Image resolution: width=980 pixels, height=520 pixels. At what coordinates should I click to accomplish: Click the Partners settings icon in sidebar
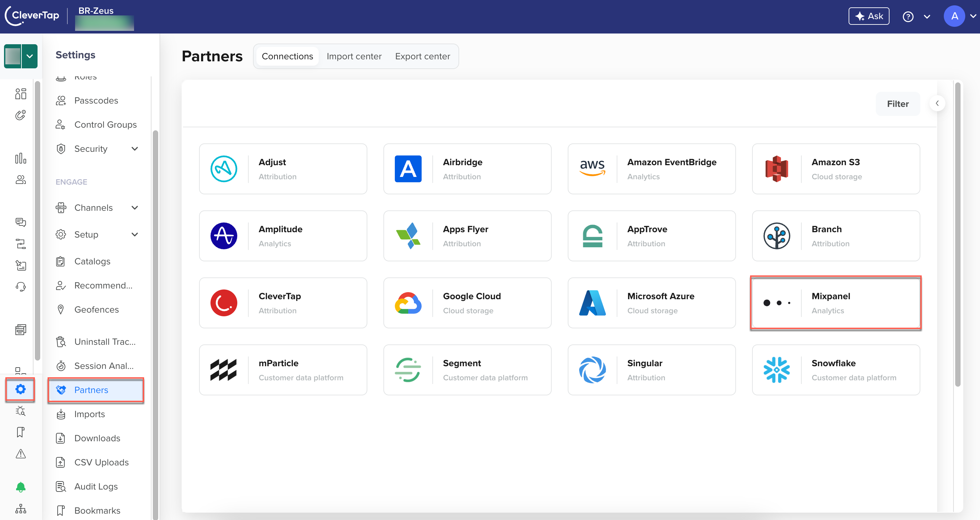20,389
